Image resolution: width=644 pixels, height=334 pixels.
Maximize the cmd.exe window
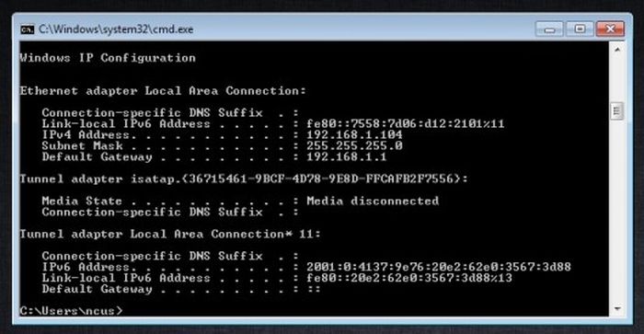[x=580, y=29]
